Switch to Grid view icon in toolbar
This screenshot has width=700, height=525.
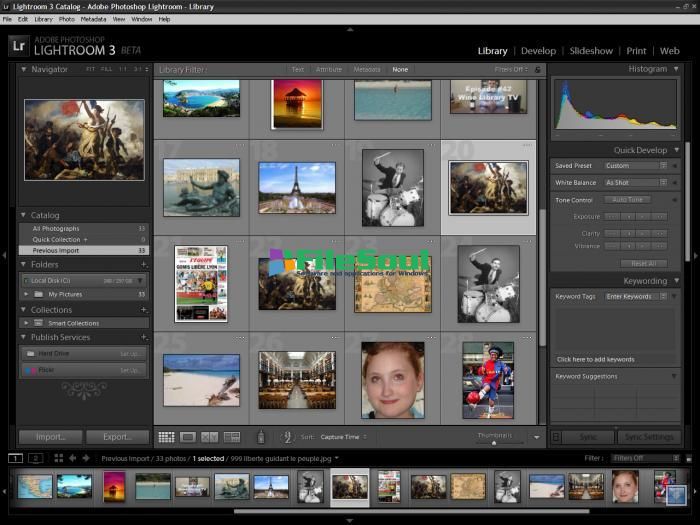[x=166, y=437]
